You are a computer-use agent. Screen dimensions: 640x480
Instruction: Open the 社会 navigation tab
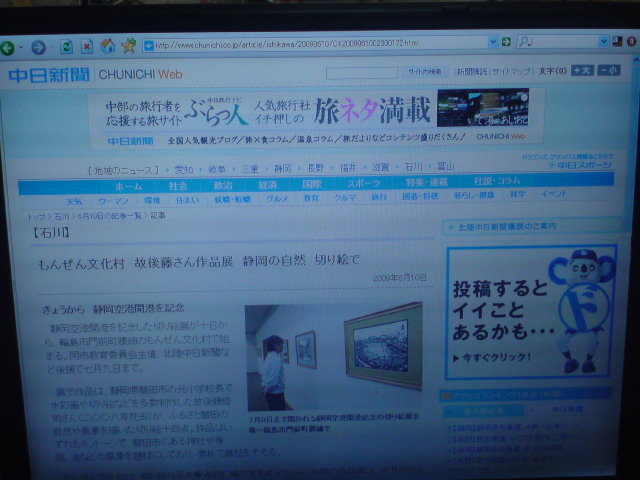[x=178, y=186]
